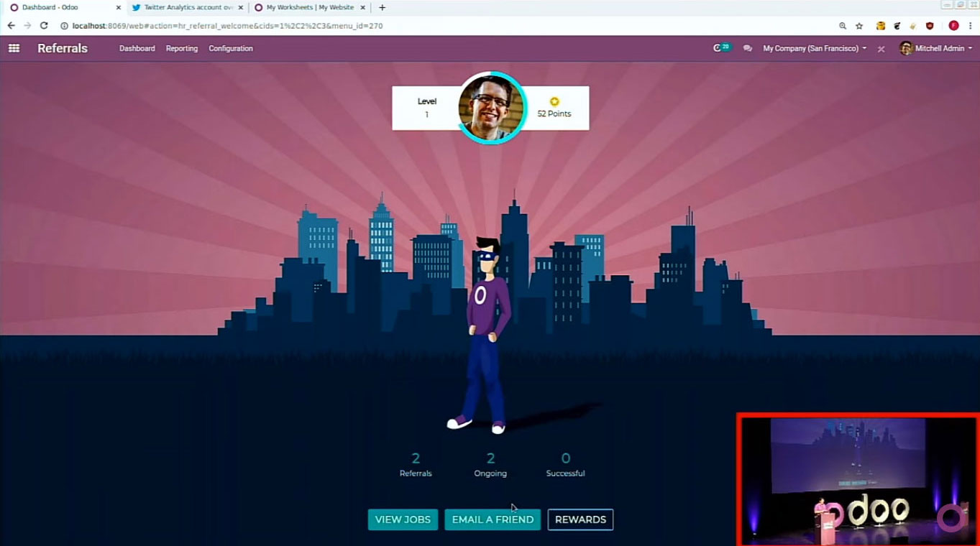Switch to the Twitter Analytics tab

(x=188, y=7)
